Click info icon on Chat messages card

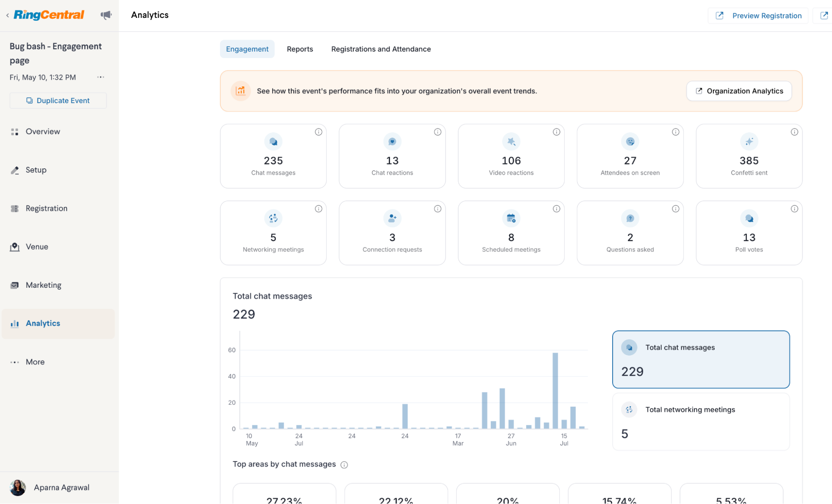click(318, 132)
